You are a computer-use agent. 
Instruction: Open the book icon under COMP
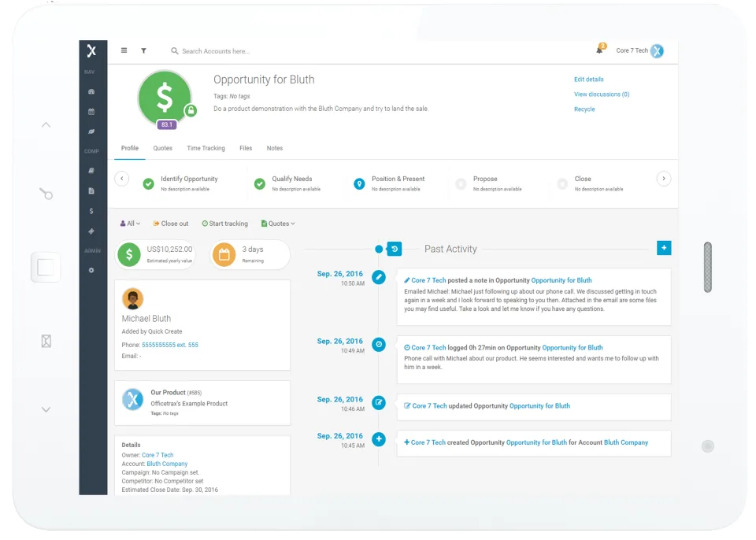(x=91, y=171)
